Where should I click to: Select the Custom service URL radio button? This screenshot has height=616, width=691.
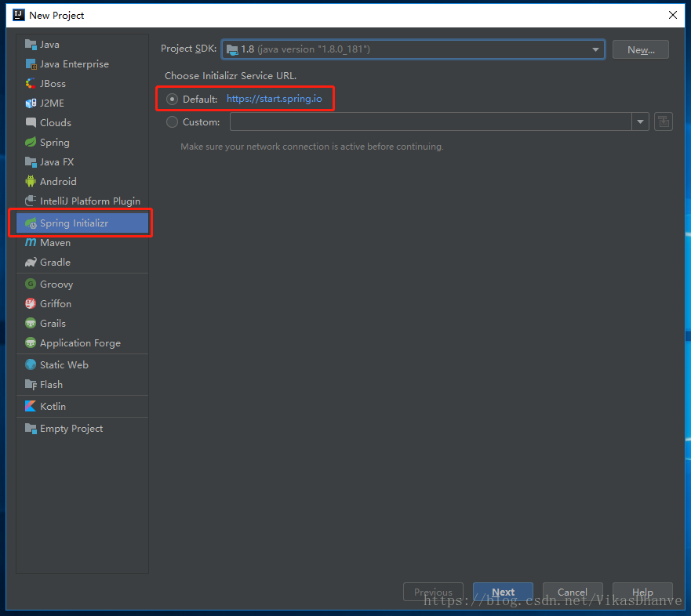pyautogui.click(x=172, y=122)
